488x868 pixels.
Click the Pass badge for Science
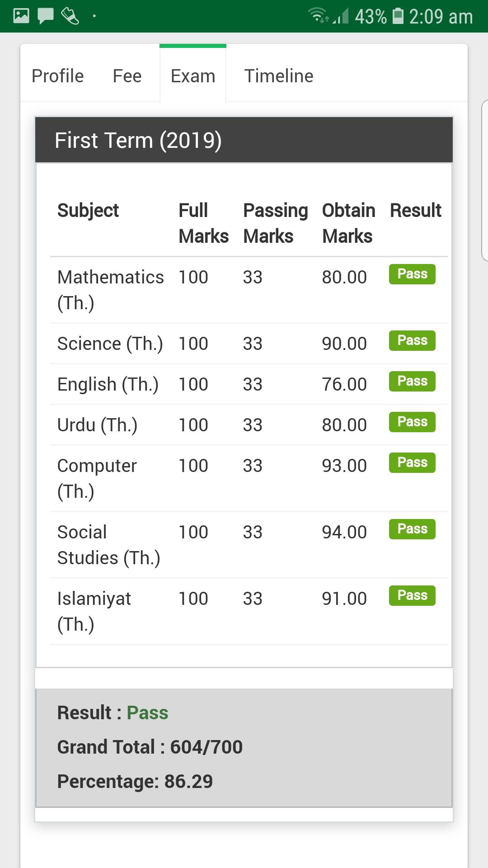pyautogui.click(x=412, y=340)
